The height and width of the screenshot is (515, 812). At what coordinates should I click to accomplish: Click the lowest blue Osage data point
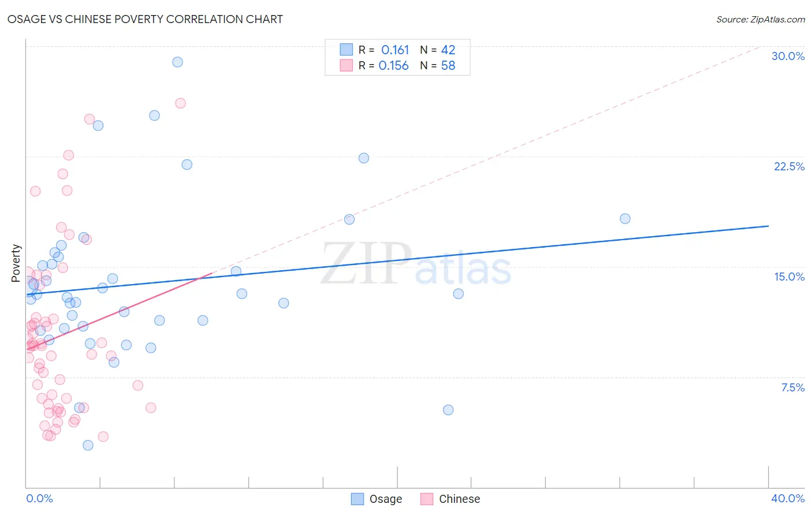[x=88, y=445]
